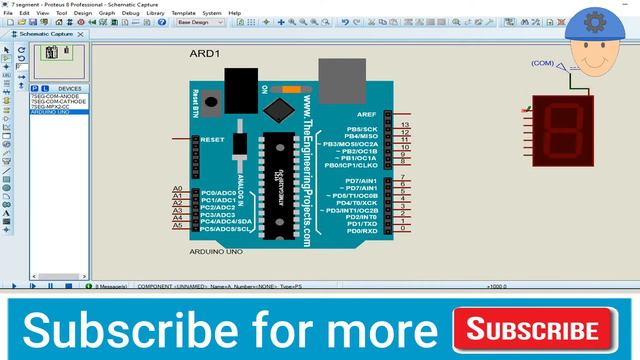Select ARDUINO UNO in devices list
Image resolution: width=640 pixels, height=360 pixels.
coord(59,112)
